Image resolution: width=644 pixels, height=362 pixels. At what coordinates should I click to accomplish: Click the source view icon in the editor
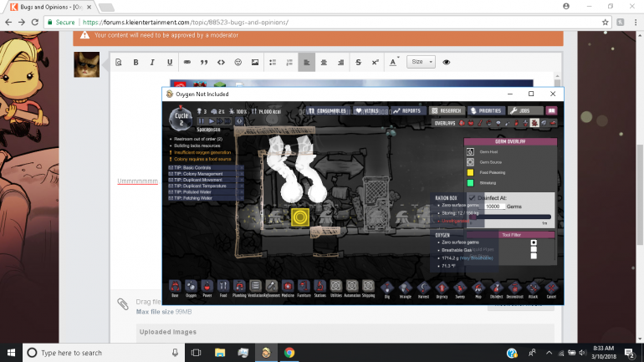click(118, 63)
